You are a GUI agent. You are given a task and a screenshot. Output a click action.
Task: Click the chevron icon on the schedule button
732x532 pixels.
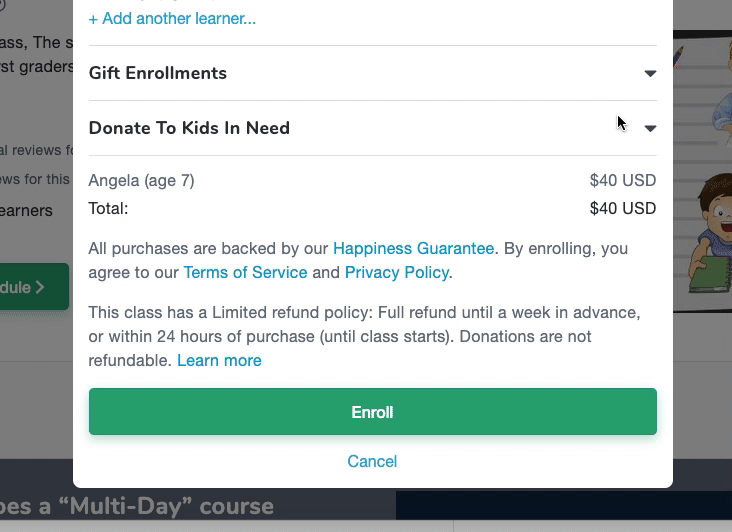[x=40, y=287]
